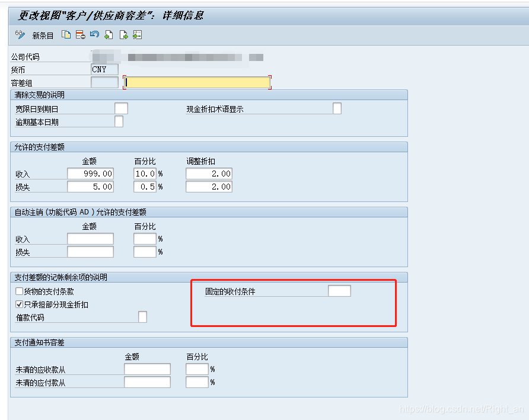Click the blue Undo change arrow icon
Screen dimensions: 529x420
click(x=94, y=35)
